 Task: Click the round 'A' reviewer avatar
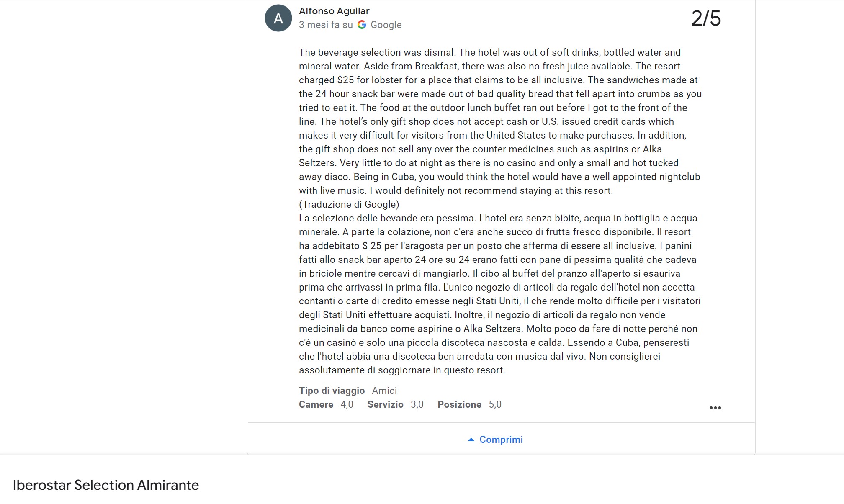tap(278, 18)
